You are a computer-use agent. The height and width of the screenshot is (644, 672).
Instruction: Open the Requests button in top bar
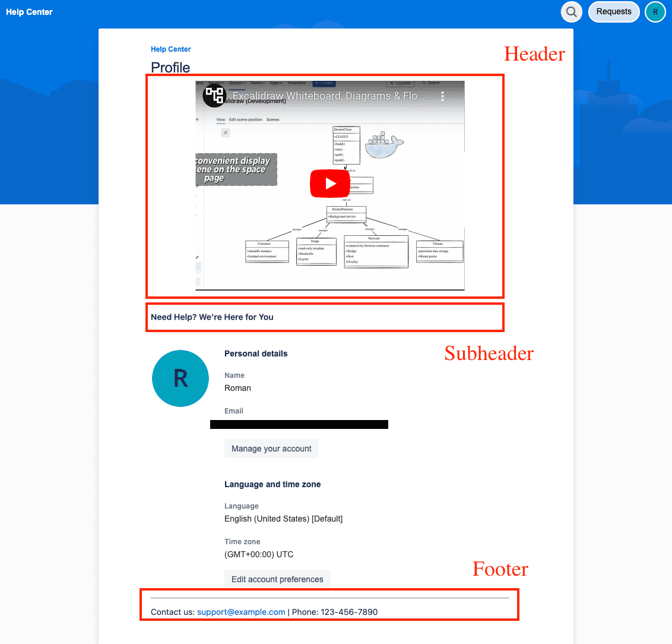pos(614,12)
